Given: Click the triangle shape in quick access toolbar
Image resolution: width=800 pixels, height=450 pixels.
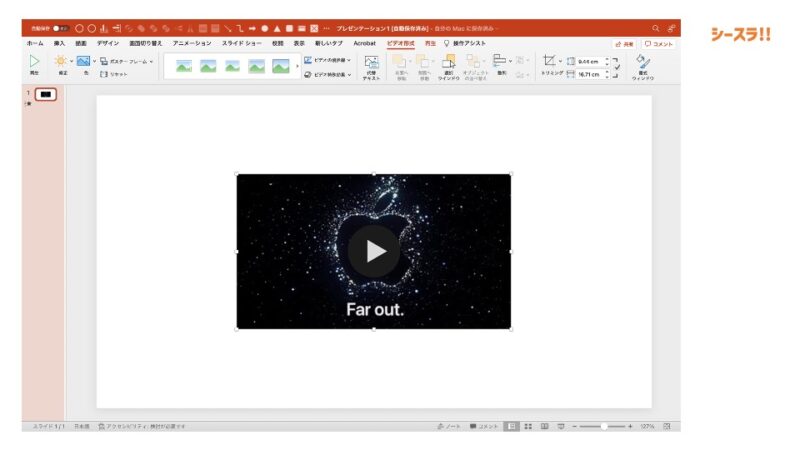Looking at the screenshot, I should point(277,29).
